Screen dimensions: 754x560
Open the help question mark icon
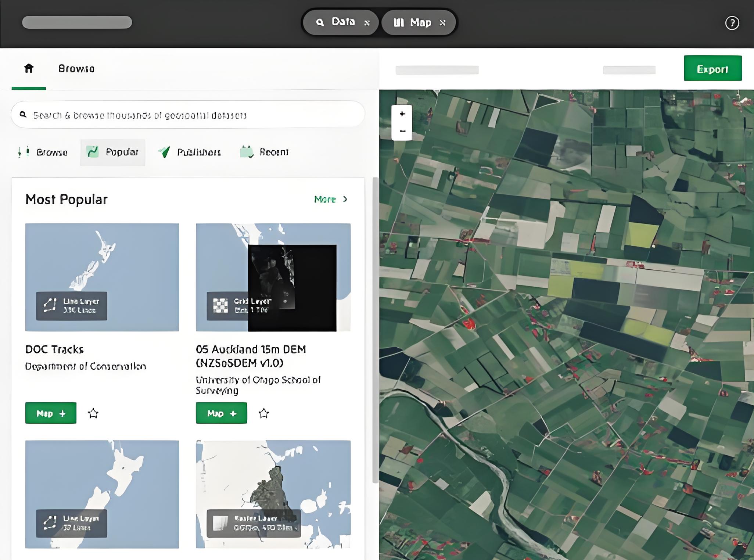point(732,23)
